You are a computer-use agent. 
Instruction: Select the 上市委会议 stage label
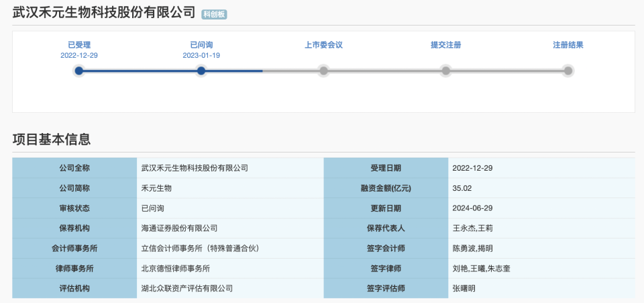coord(323,45)
